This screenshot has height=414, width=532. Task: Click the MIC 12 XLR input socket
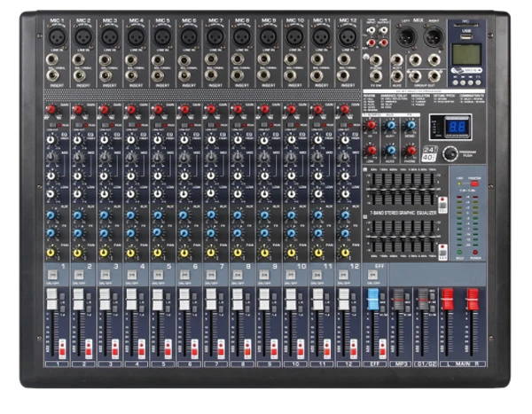348,36
